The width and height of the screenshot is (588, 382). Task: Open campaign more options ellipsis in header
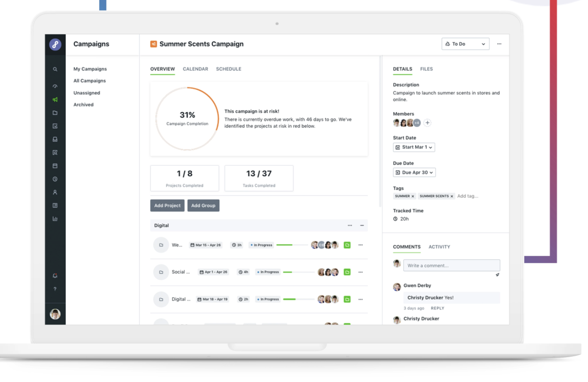pos(499,44)
